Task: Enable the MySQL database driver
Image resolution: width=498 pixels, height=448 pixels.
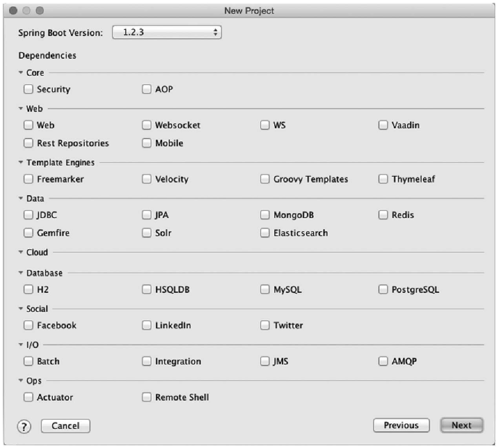Action: 265,289
